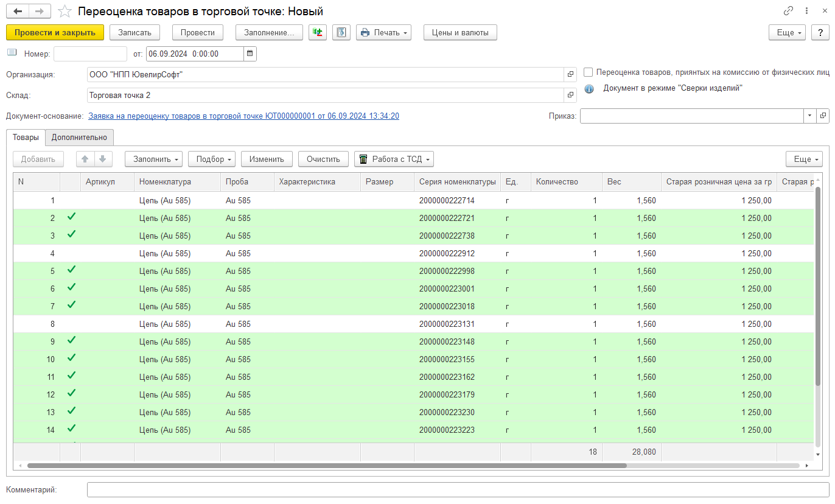Toggle commission revaluation from individuals checkbox
This screenshot has width=835, height=504.
point(588,72)
